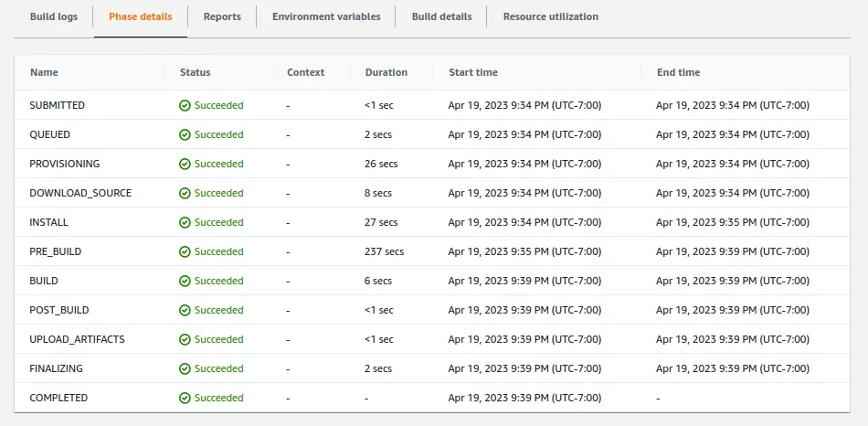Image resolution: width=868 pixels, height=426 pixels.
Task: Click the Duration column header
Action: (386, 72)
